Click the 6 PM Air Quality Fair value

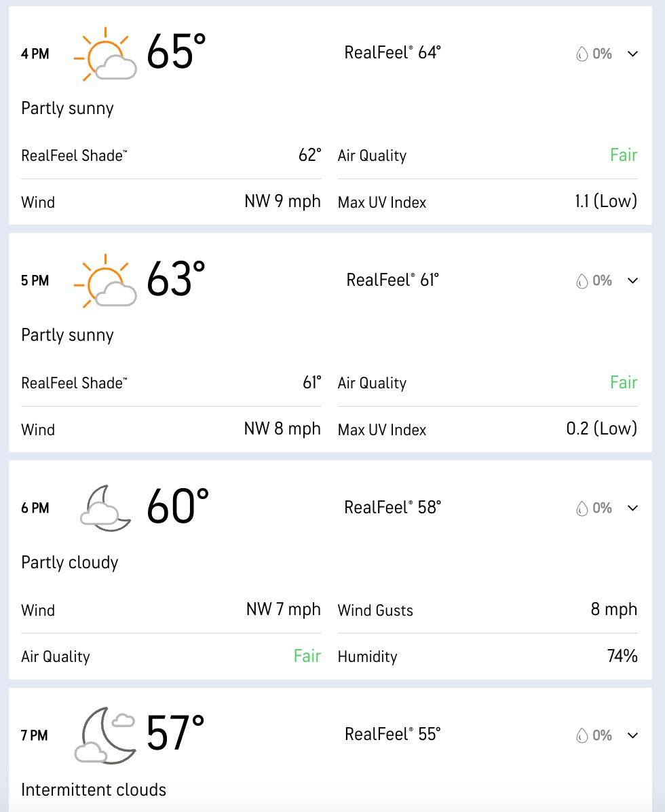tap(307, 657)
